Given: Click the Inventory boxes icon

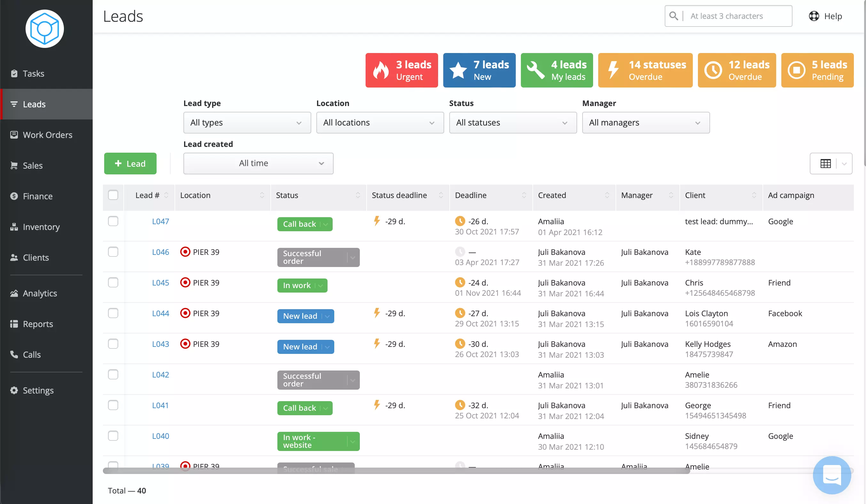Looking at the screenshot, I should pyautogui.click(x=14, y=227).
